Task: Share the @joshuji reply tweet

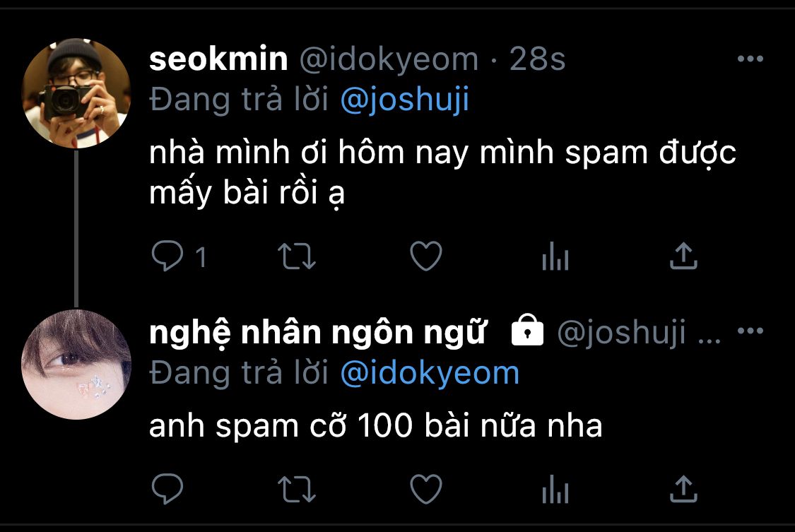Action: 683,488
